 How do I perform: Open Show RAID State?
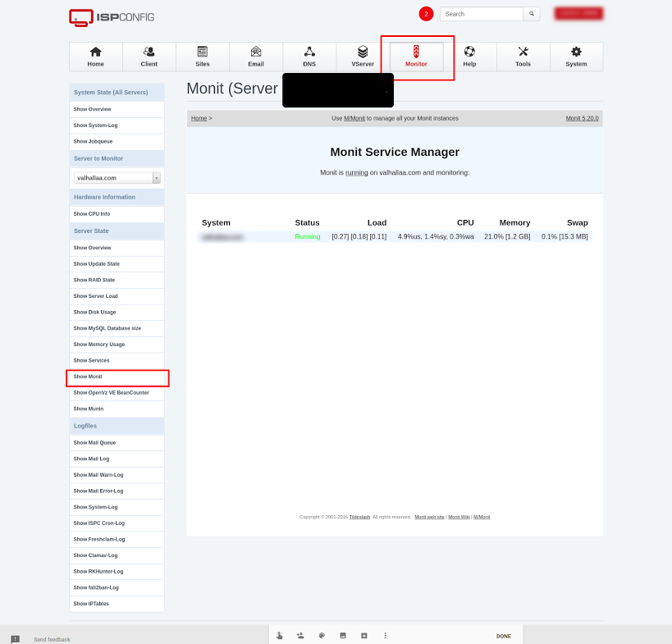click(117, 280)
